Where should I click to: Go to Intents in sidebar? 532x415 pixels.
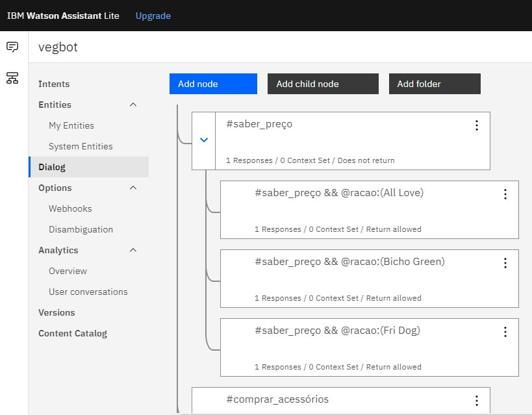[x=54, y=84]
